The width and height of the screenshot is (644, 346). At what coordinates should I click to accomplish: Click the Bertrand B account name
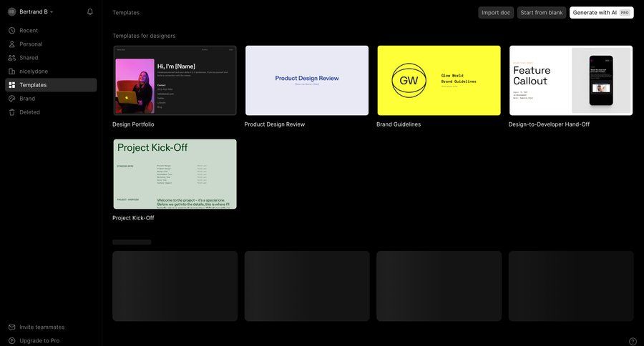(x=34, y=12)
